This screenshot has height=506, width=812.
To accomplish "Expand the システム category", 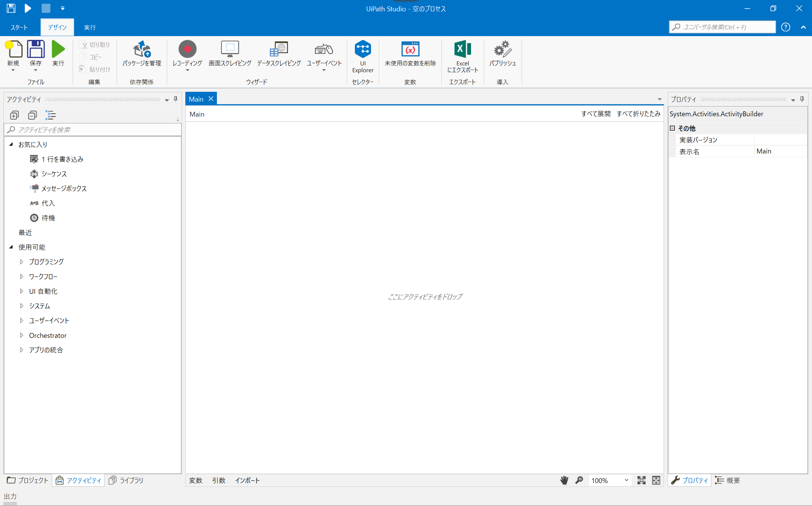I will (x=21, y=305).
